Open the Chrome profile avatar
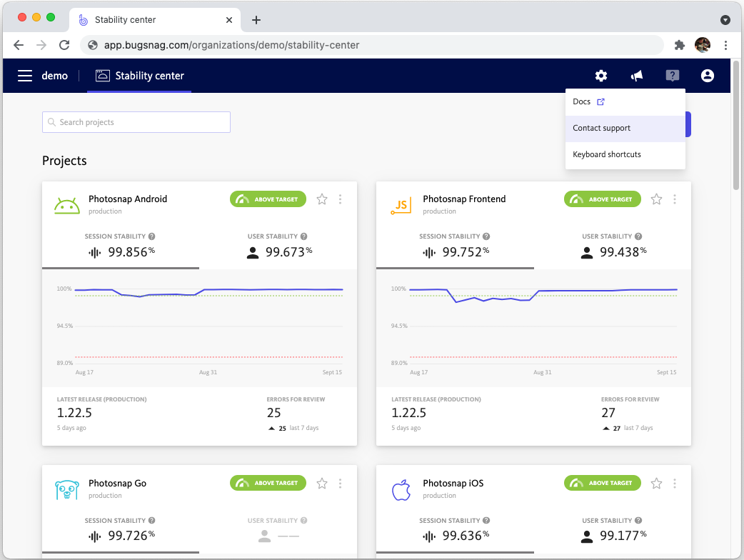This screenshot has height=560, width=744. click(x=703, y=45)
